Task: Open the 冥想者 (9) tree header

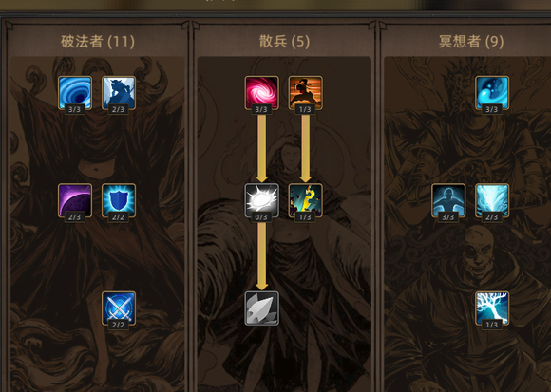Action: click(471, 42)
